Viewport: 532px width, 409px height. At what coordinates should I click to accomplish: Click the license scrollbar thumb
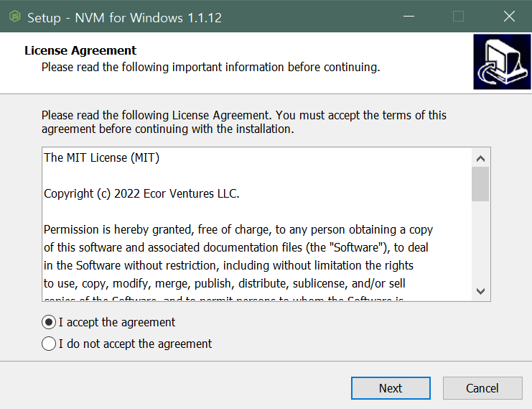[x=480, y=184]
